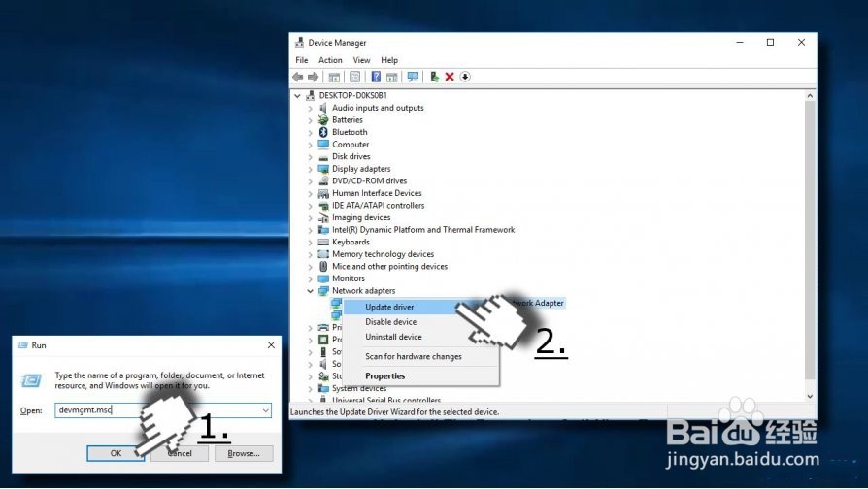868x489 pixels.
Task: Click the Device Manager title bar icon
Action: click(299, 43)
